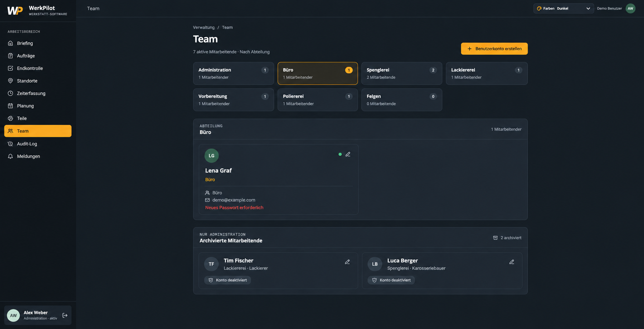This screenshot has height=329, width=644.
Task: Select the Lackiererei department card
Action: tap(486, 73)
